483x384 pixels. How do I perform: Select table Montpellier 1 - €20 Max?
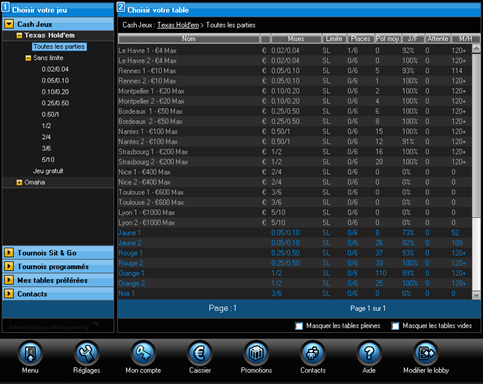click(295, 91)
